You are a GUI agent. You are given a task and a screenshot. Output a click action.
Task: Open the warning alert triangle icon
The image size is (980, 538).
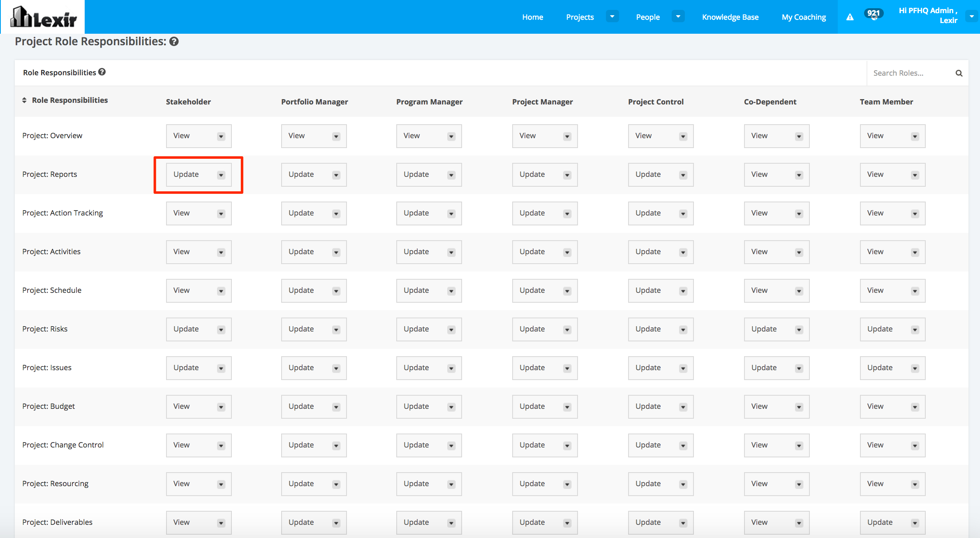850,17
